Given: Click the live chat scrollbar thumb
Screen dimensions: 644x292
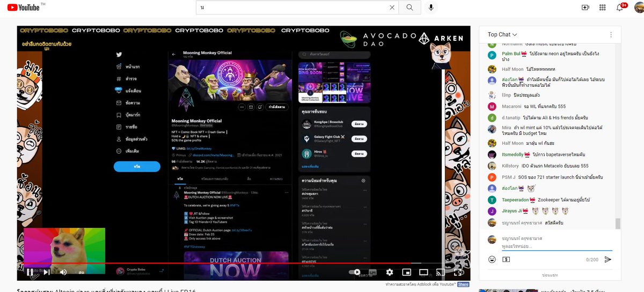Looking at the screenshot, I should [x=618, y=223].
